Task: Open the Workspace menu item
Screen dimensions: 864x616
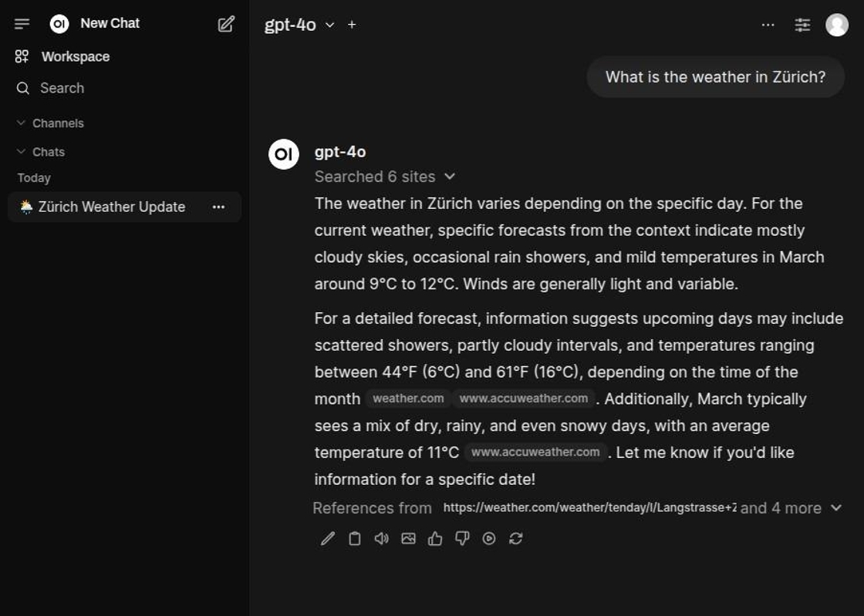Action: [x=75, y=56]
